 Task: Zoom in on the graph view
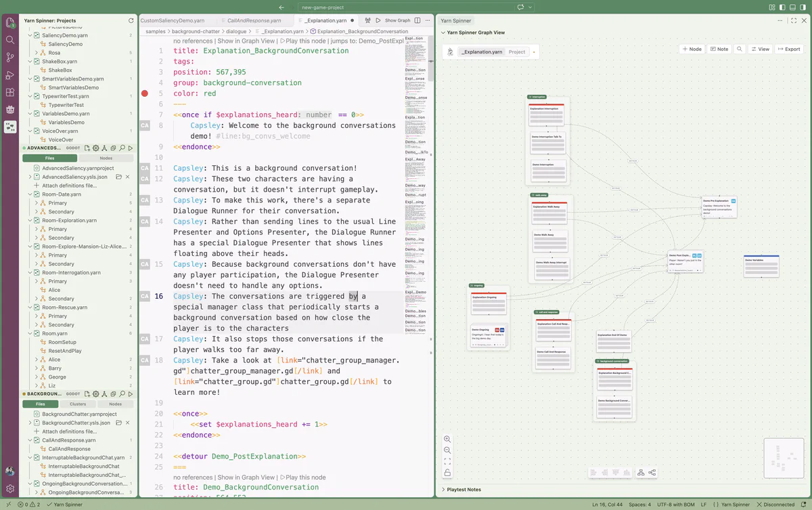447,440
